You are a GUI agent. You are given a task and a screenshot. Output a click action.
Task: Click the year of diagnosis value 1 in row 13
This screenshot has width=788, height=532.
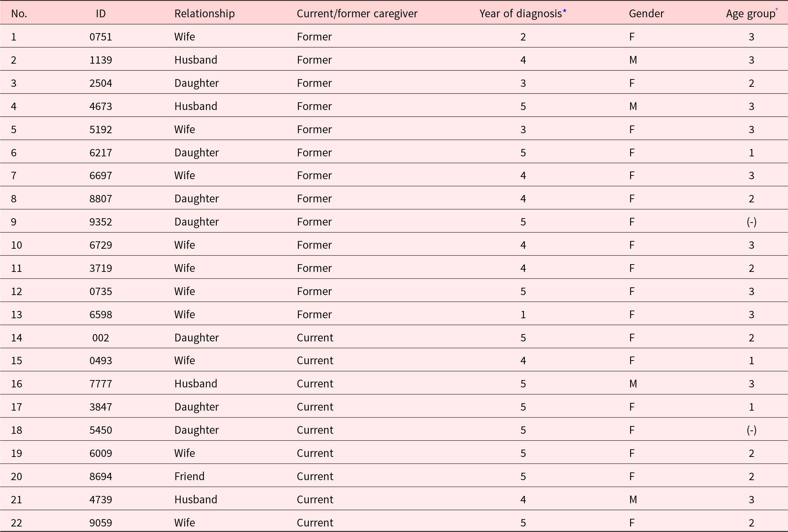tap(523, 315)
